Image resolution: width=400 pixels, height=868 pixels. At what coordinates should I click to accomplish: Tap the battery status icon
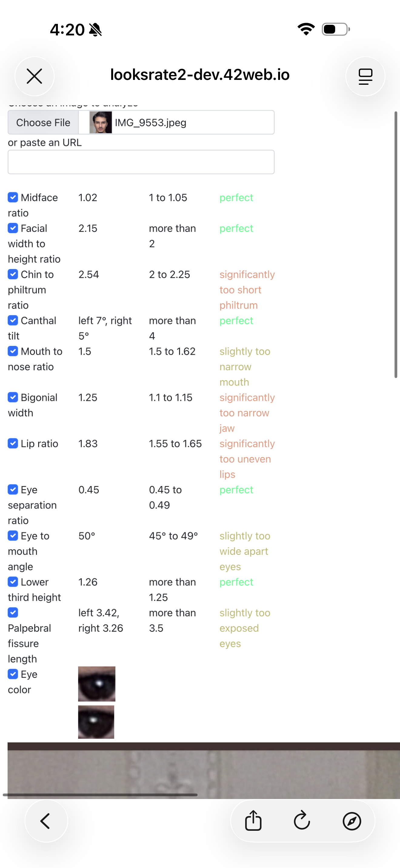point(335,29)
